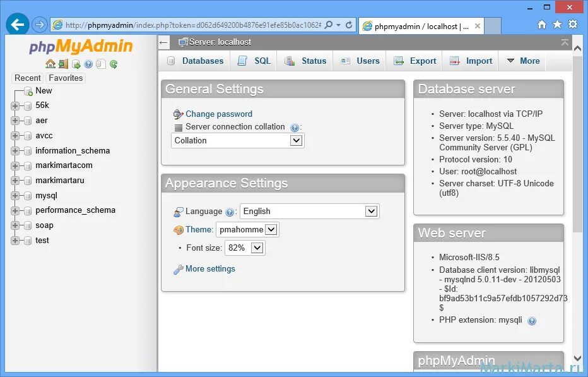The image size is (588, 377).
Task: Open the SQL tab
Action: [254, 61]
